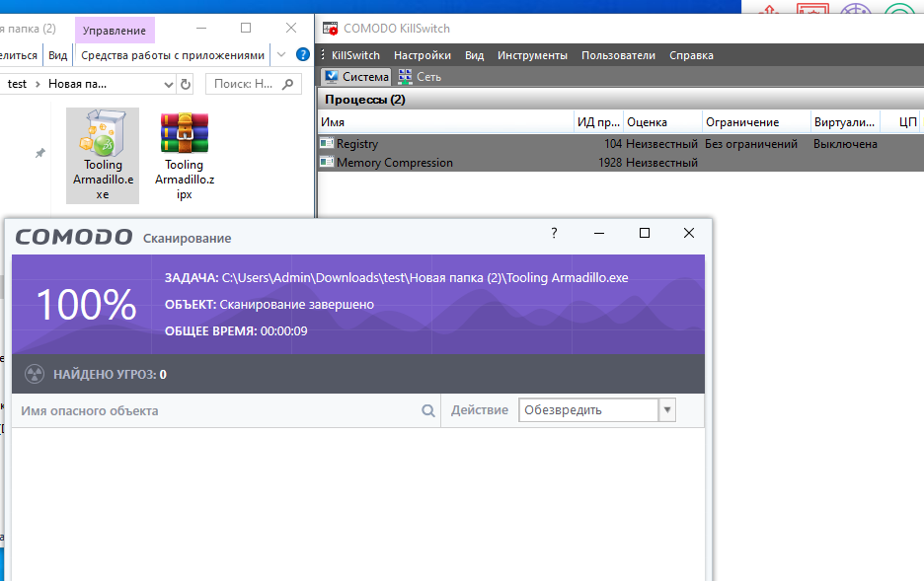Open the Управление ribbon tab in Explorer

pos(115,30)
